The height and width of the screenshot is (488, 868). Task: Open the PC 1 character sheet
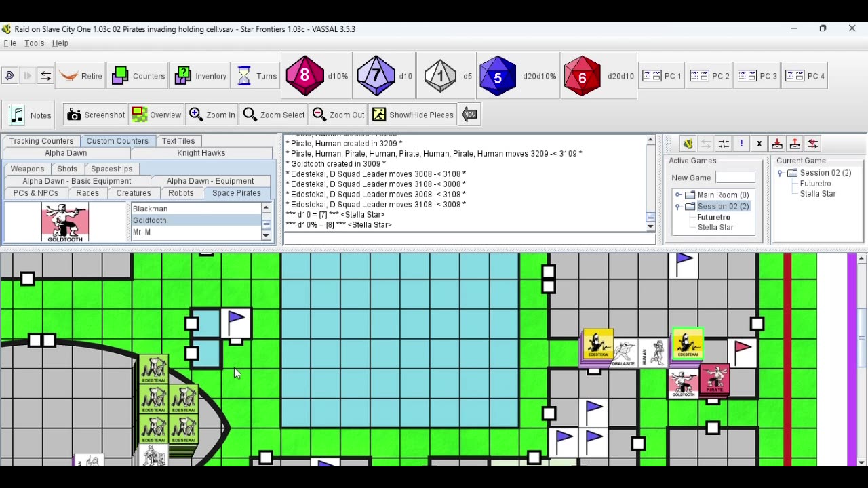[x=661, y=76]
